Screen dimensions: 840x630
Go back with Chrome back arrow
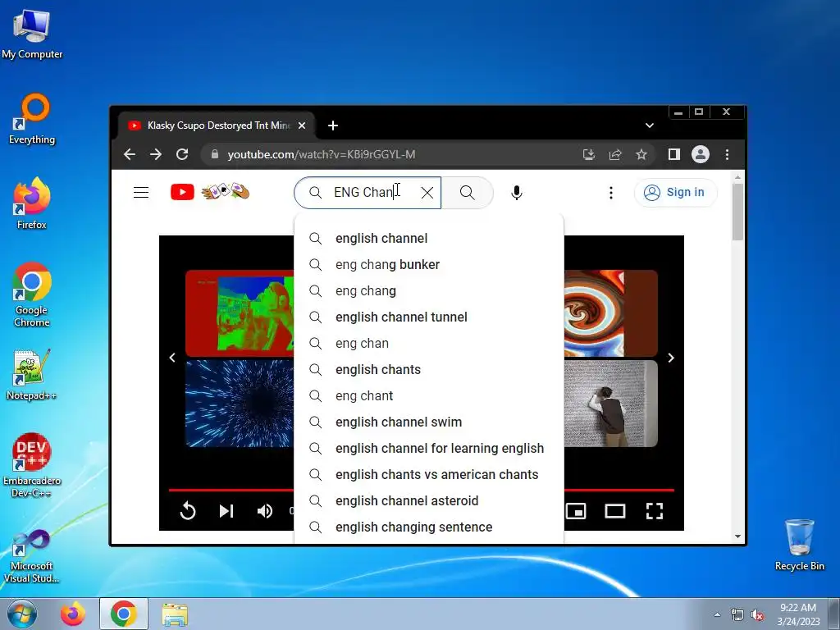pyautogui.click(x=130, y=155)
